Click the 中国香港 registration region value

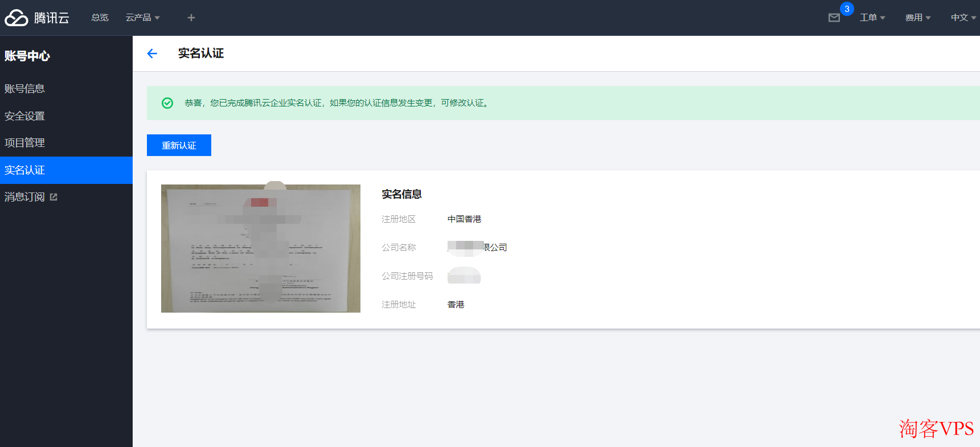(465, 219)
